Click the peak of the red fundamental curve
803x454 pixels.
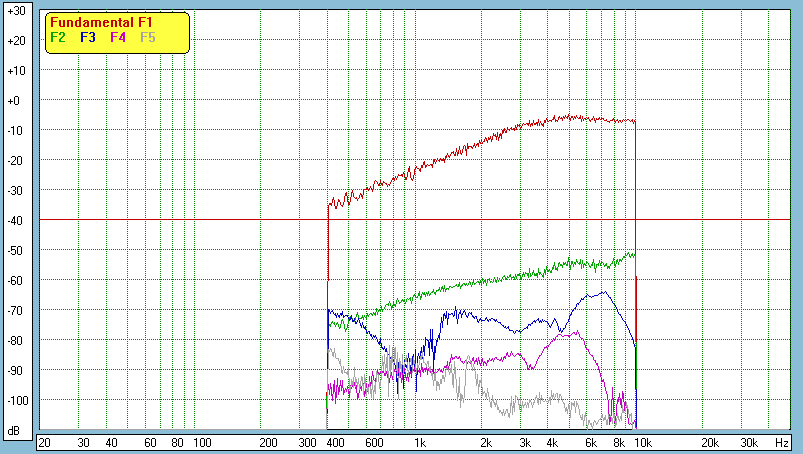(573, 116)
